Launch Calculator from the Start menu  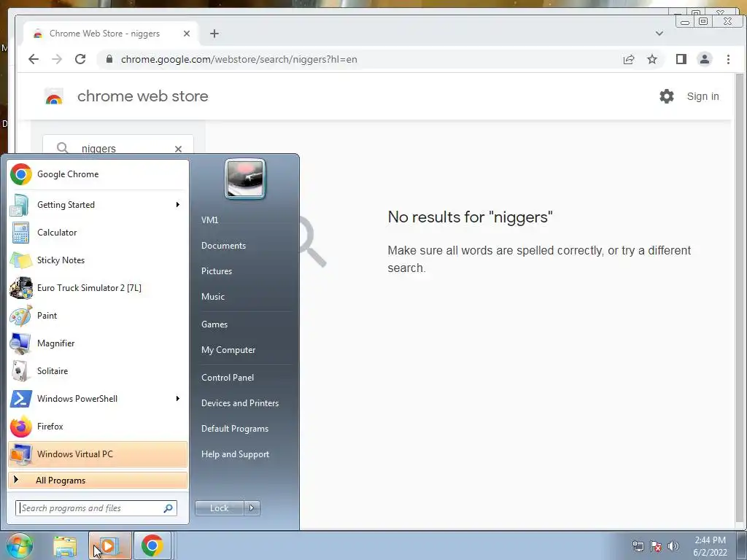point(98,233)
